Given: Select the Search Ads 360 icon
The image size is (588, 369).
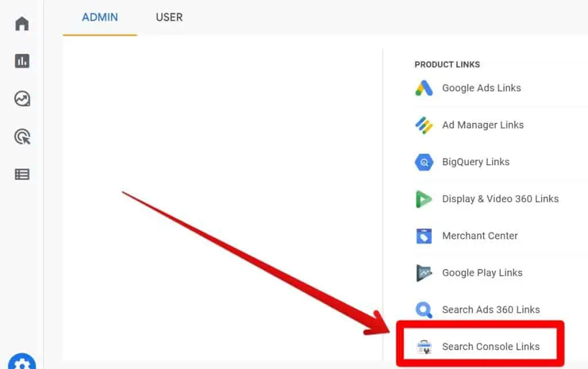Looking at the screenshot, I should [424, 309].
